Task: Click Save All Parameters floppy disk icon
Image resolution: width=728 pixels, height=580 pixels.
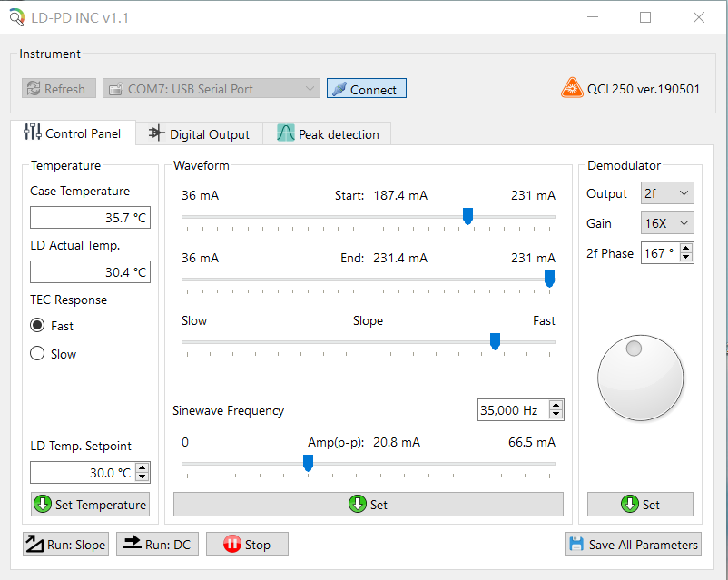Action: pyautogui.click(x=633, y=545)
